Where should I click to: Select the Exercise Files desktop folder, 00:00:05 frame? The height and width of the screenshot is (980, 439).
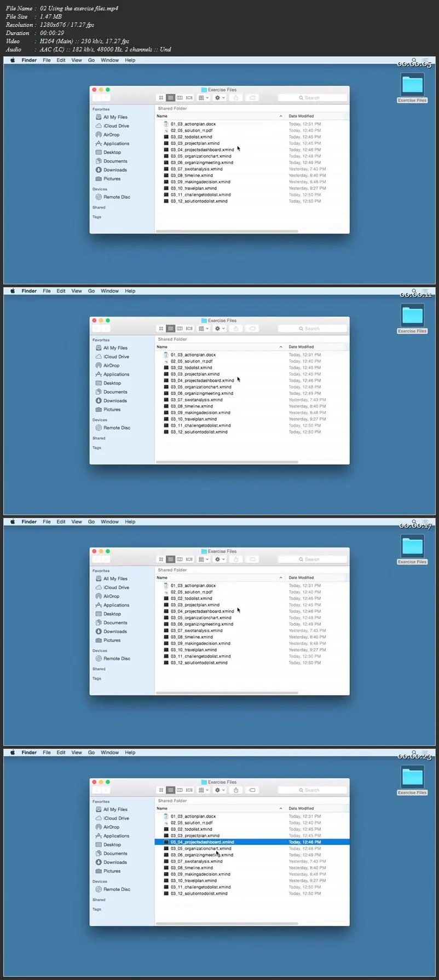pyautogui.click(x=412, y=87)
